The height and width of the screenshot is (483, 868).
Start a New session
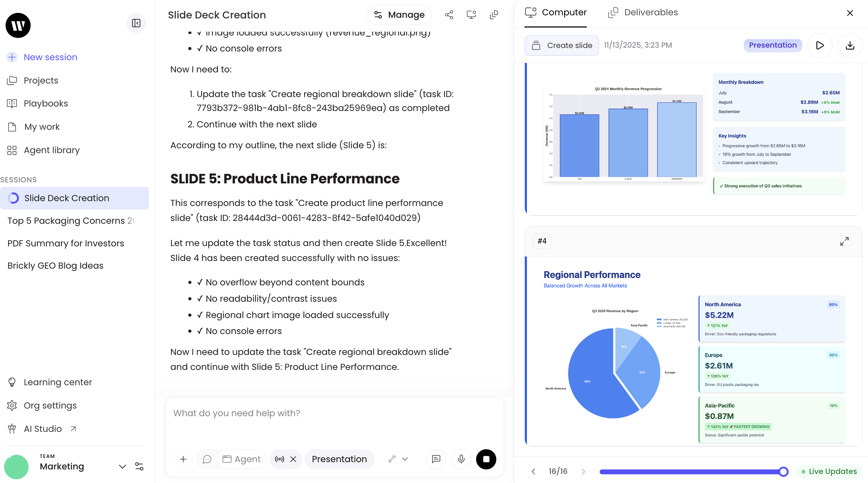coord(50,57)
